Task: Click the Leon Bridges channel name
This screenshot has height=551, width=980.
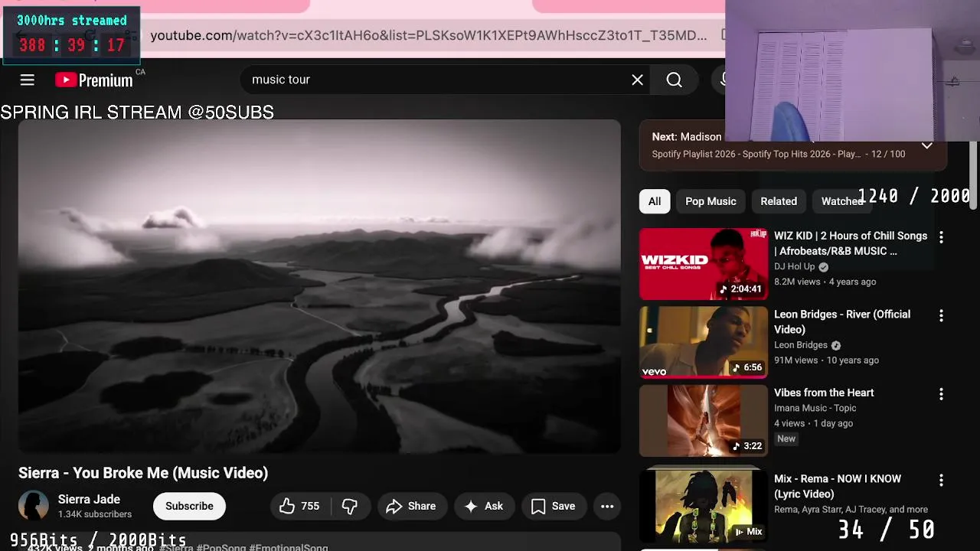Action: [801, 345]
